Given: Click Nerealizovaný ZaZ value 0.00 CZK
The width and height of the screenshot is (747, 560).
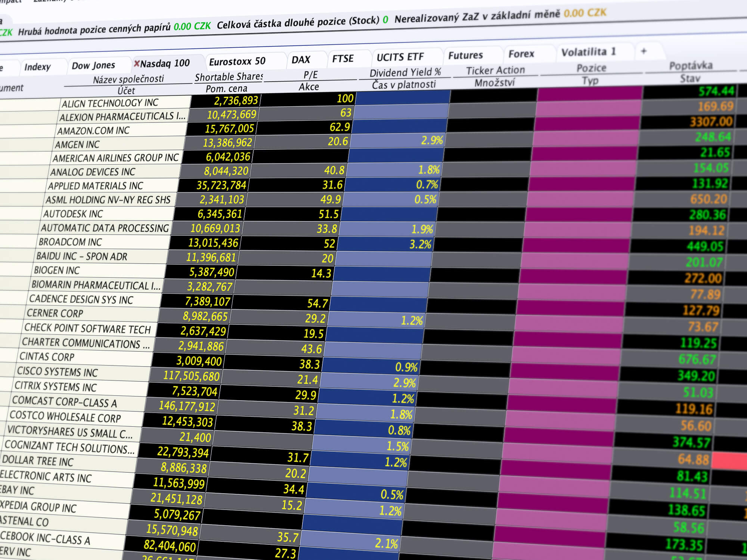Looking at the screenshot, I should (585, 13).
